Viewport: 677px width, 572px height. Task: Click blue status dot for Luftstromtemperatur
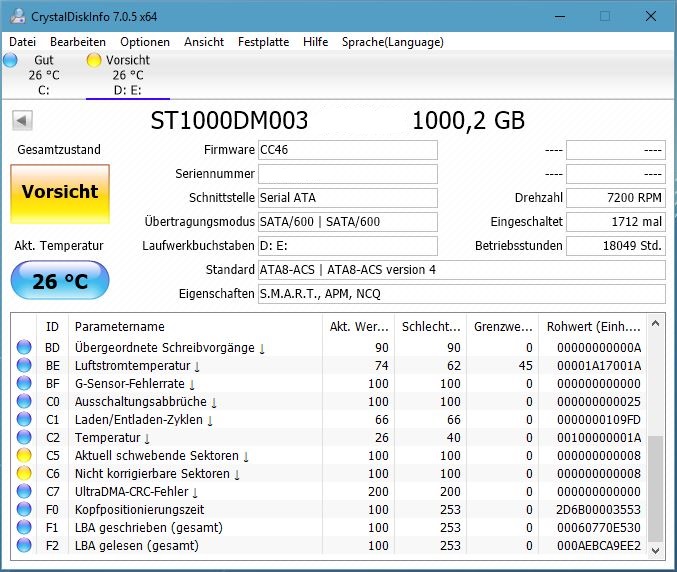(x=24, y=365)
